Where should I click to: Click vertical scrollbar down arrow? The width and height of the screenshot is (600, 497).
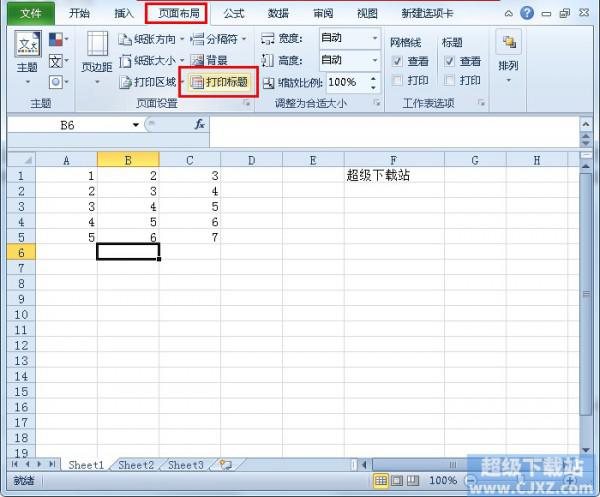585,450
